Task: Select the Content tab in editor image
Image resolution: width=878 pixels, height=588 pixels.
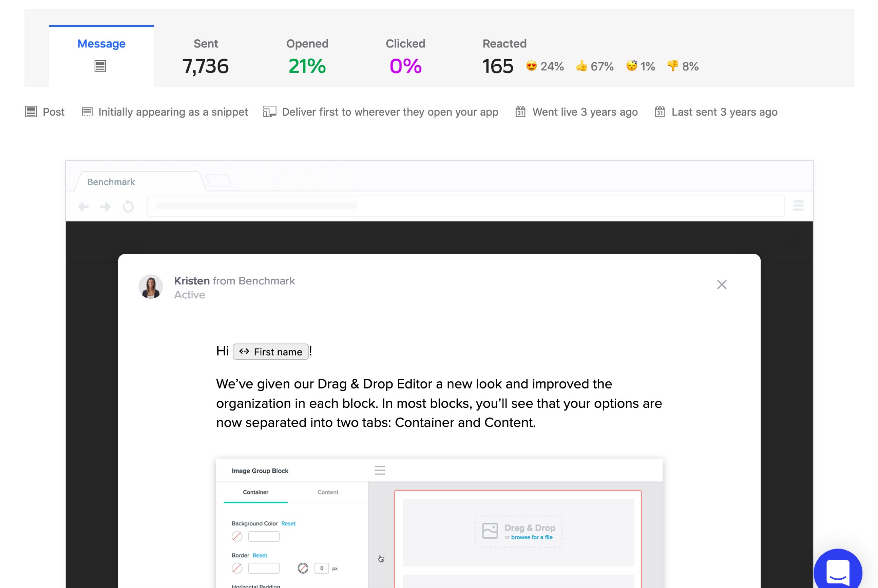Action: point(328,492)
